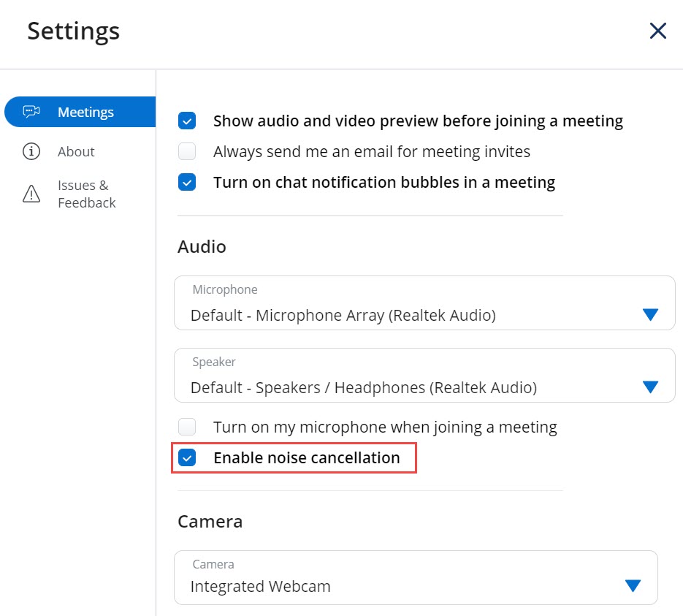Viewport: 683px width, 616px height.
Task: Select the Meetings tab label
Action: 85,112
